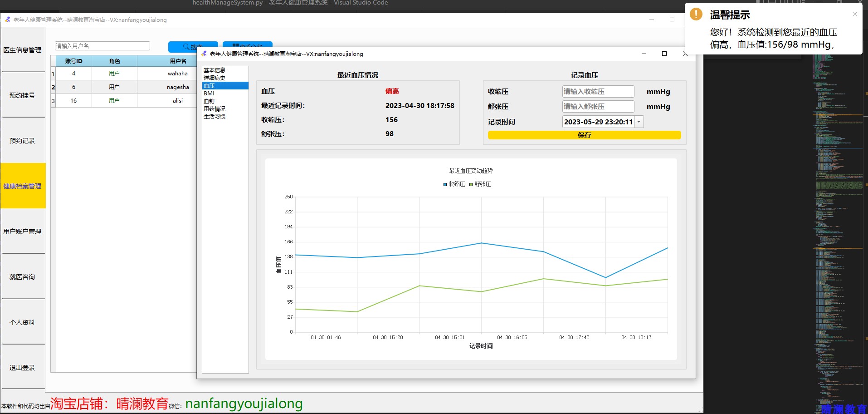Click the 记录时间 datetime value field
The image size is (868, 414).
(598, 122)
